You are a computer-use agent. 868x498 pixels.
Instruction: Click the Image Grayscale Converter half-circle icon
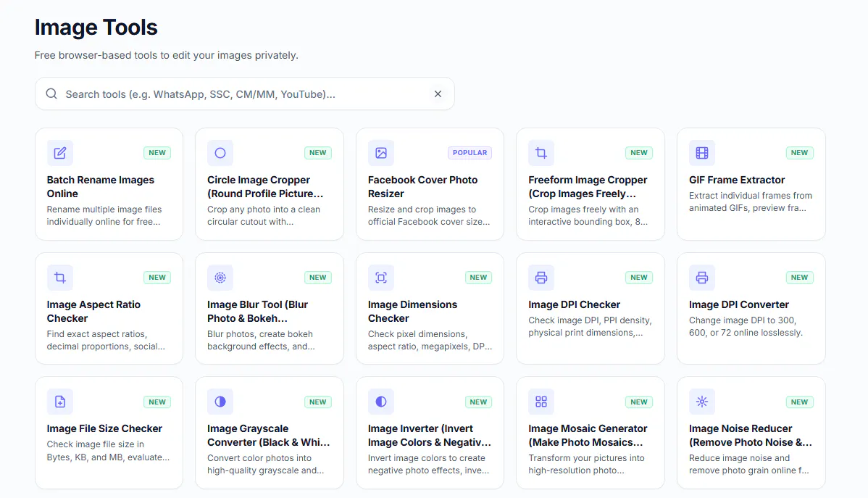[220, 402]
